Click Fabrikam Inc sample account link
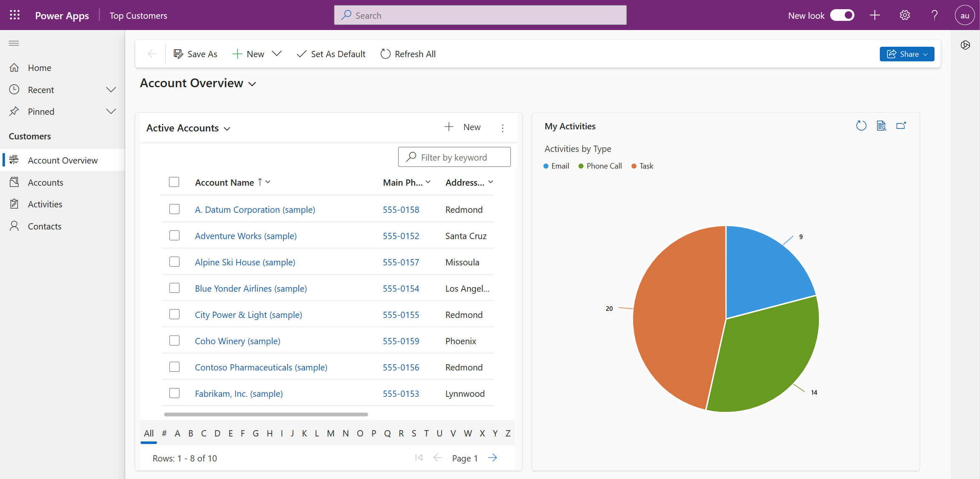 point(239,393)
